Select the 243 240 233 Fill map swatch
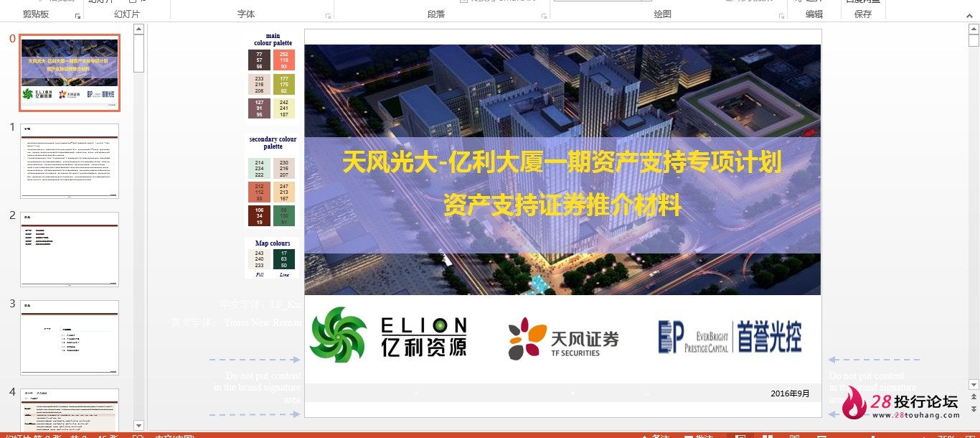The height and width of the screenshot is (438, 980). point(259,259)
